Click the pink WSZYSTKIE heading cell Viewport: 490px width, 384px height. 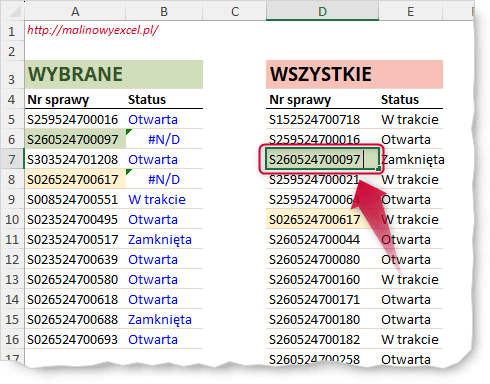click(x=354, y=74)
